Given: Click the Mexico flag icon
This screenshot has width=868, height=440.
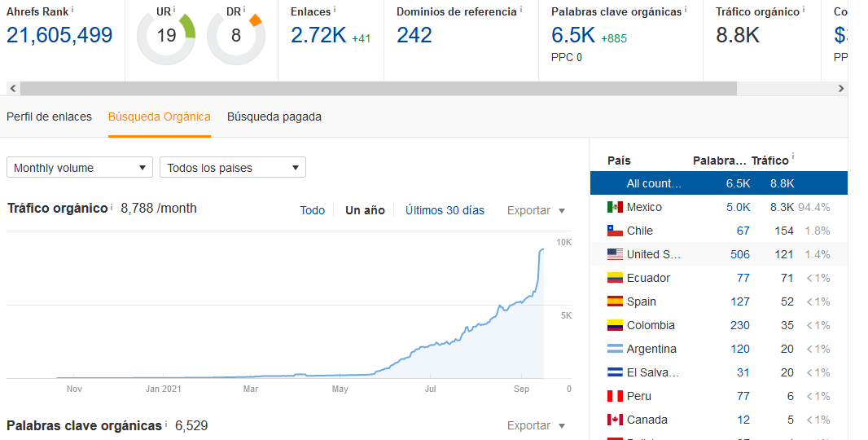Looking at the screenshot, I should click(x=615, y=207).
